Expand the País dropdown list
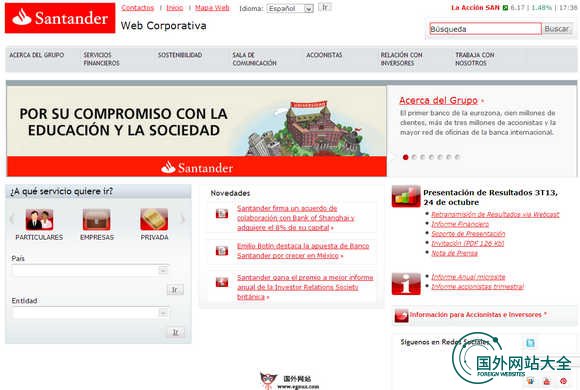Image resolution: width=580 pixels, height=390 pixels. click(x=90, y=270)
